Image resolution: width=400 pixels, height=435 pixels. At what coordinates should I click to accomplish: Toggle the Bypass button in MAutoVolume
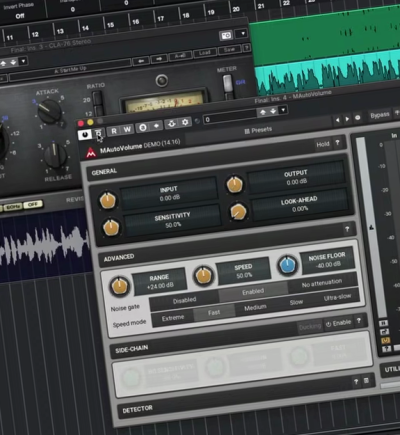380,115
